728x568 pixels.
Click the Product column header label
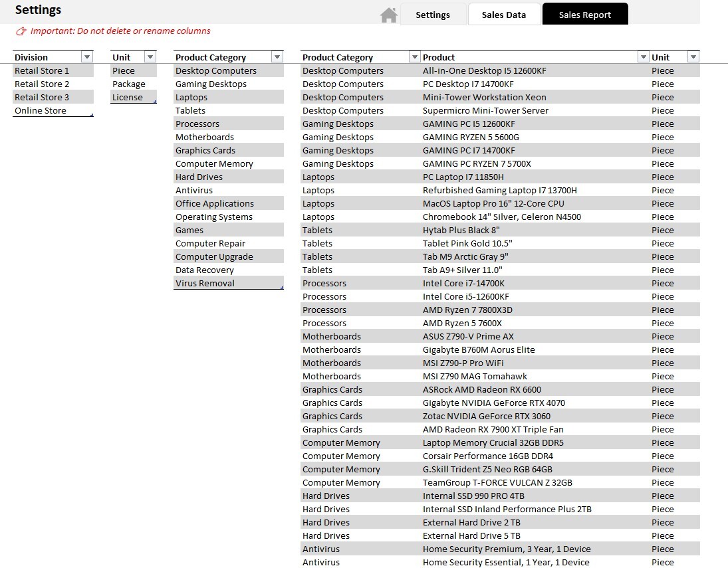coord(438,57)
